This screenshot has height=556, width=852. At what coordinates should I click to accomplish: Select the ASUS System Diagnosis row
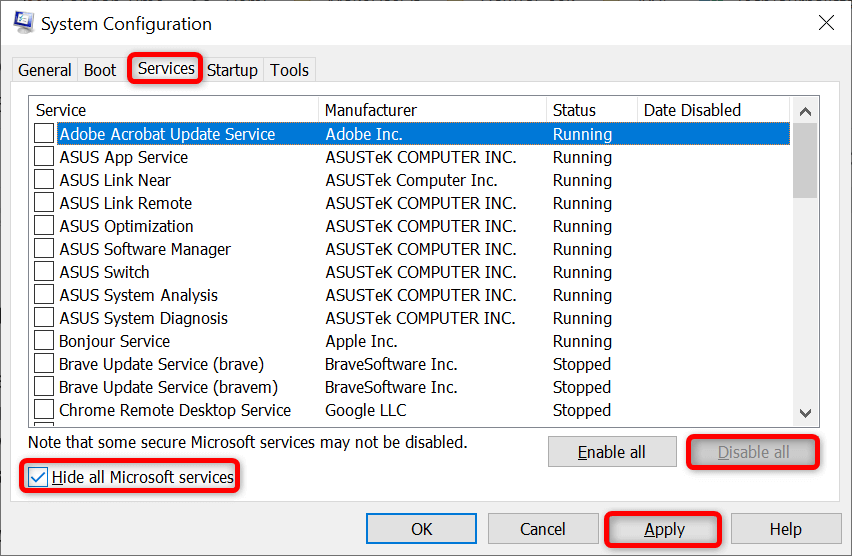pos(143,318)
